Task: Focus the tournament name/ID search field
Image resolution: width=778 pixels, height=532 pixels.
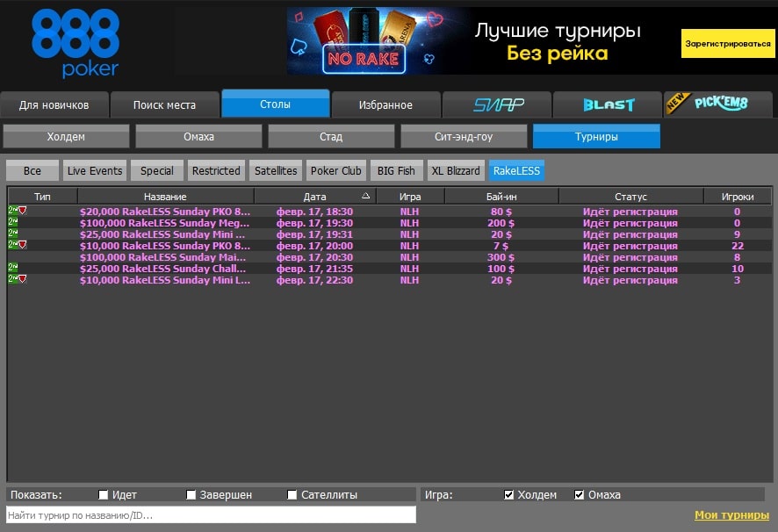Action: tap(211, 514)
